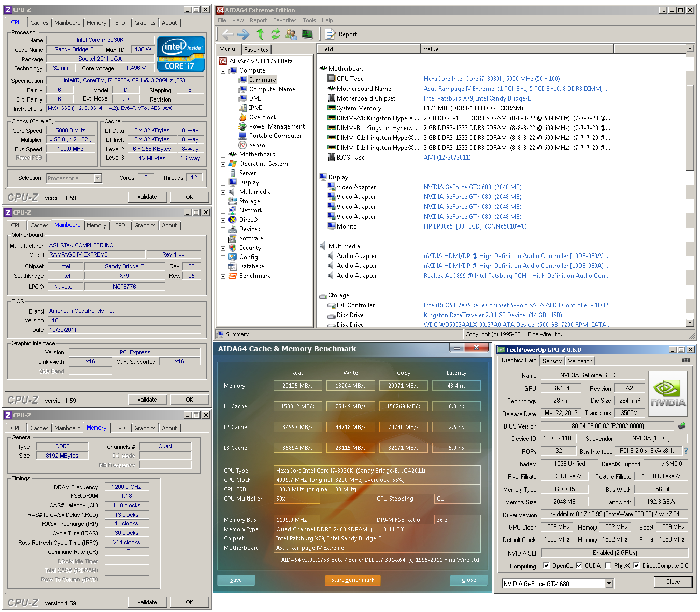
Task: Open the GPU-Z graphics card selection dropdown
Action: [609, 584]
